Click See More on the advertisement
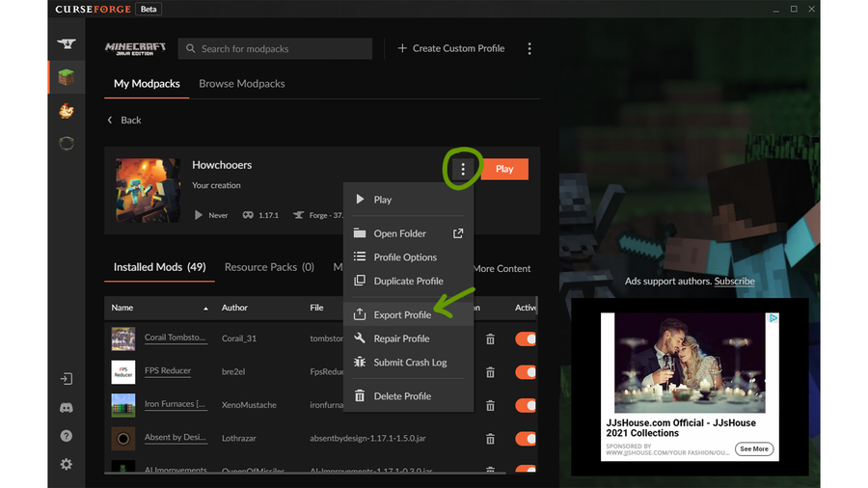This screenshot has height=488, width=868. tap(754, 448)
